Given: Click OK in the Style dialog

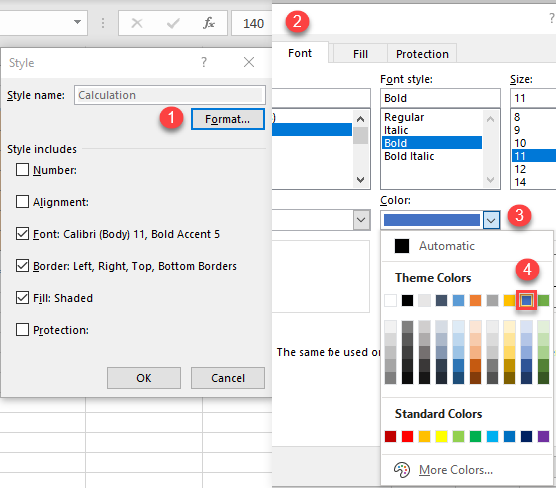Looking at the screenshot, I should [144, 378].
